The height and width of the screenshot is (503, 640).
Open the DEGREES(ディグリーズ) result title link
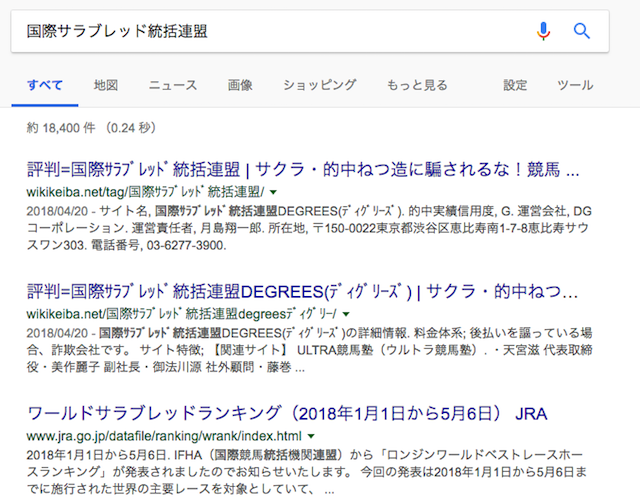pyautogui.click(x=302, y=292)
